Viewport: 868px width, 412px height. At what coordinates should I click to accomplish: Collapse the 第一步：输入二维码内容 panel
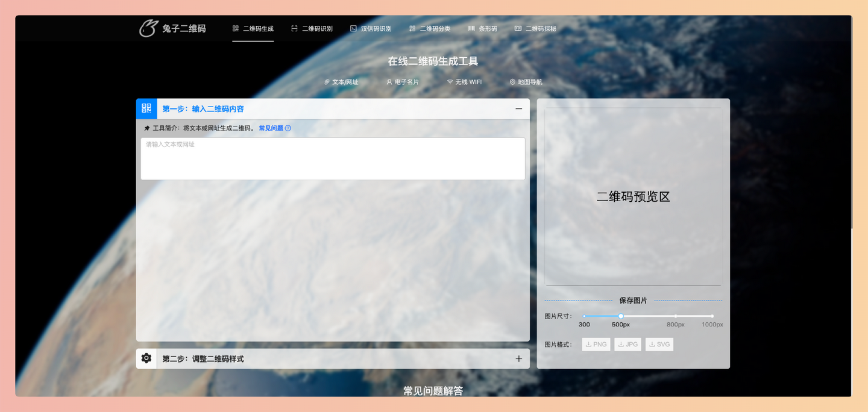click(x=518, y=108)
